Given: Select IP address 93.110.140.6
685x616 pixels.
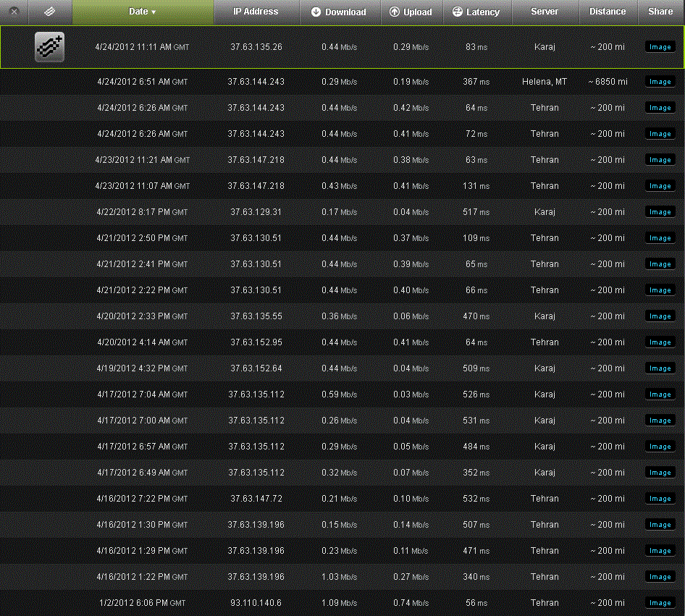Looking at the screenshot, I should pos(256,603).
